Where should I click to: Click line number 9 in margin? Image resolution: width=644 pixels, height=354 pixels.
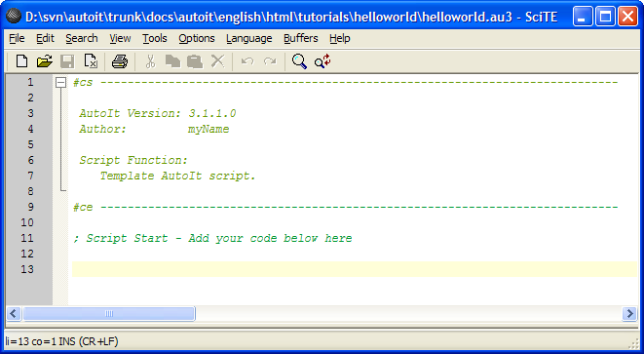tap(30, 207)
